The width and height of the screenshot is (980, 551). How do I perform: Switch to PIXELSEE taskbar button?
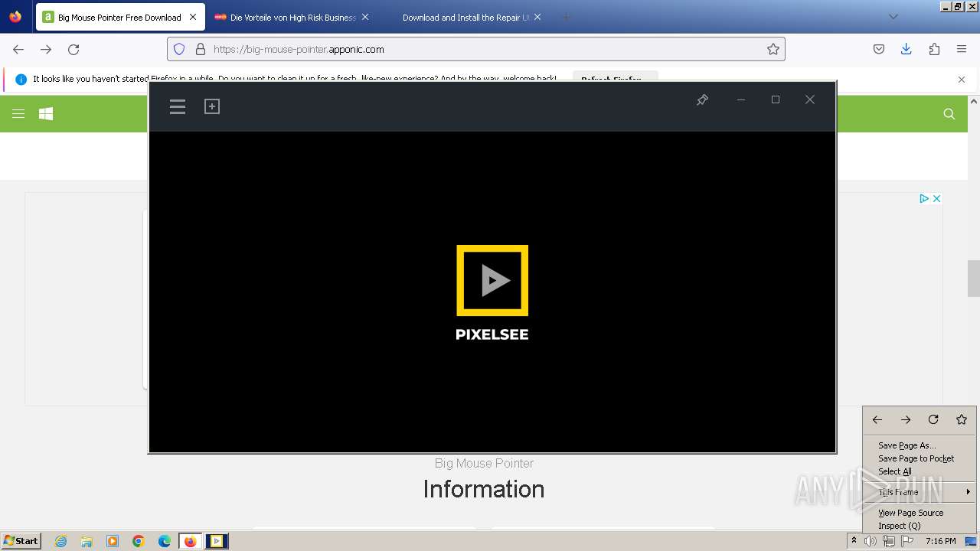[x=217, y=541]
